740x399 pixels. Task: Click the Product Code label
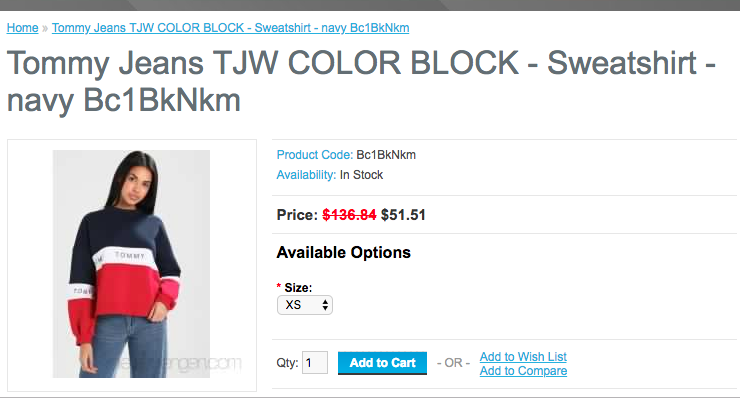(x=314, y=155)
